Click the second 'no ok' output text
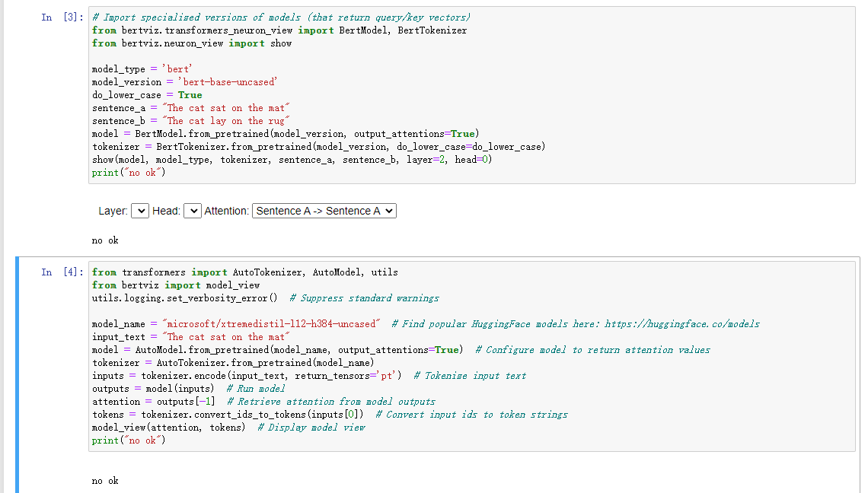 pos(104,480)
